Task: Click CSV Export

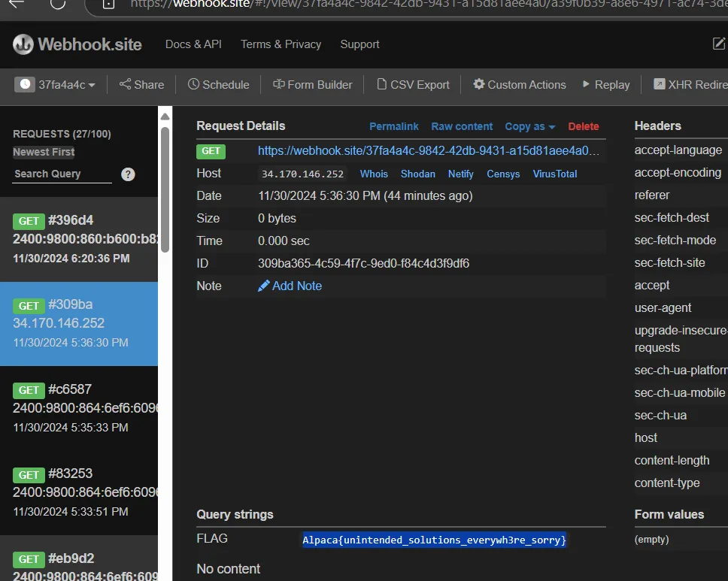Action: click(x=413, y=84)
